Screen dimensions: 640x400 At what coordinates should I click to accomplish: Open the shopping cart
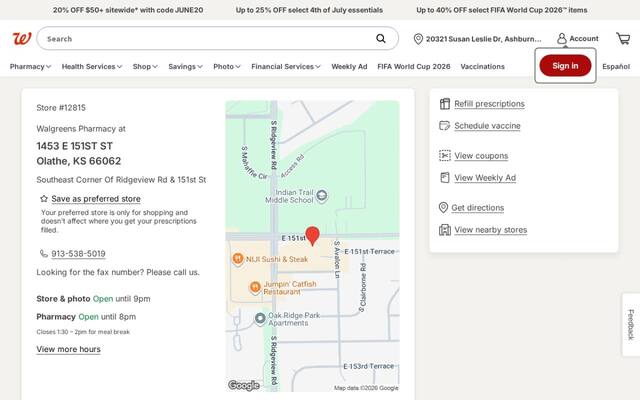pyautogui.click(x=623, y=38)
